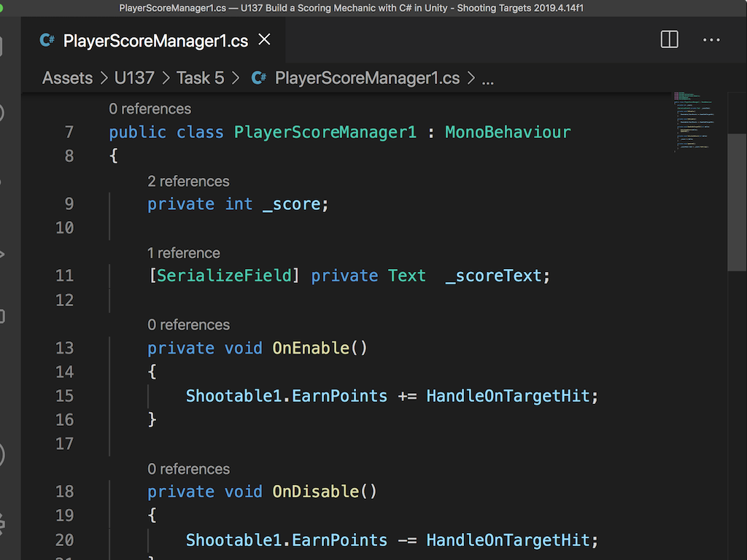Click the _scoreText field name
Screen dimensions: 747x560
coord(494,276)
